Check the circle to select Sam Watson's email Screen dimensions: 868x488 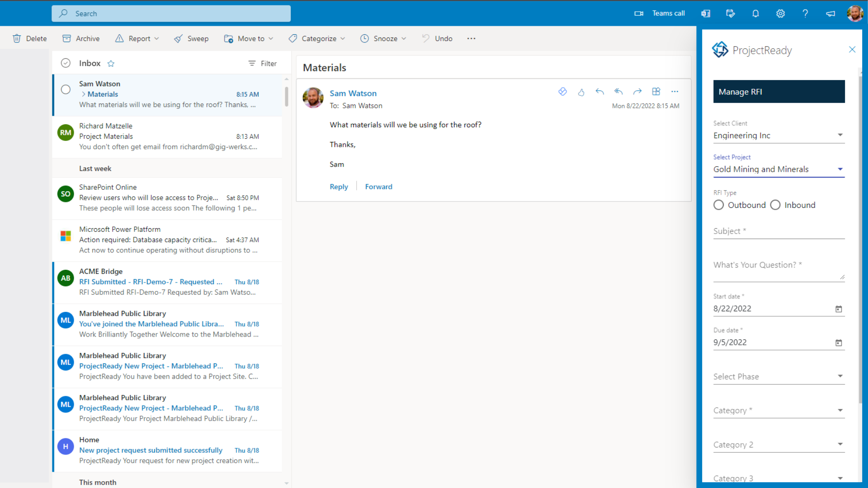(66, 89)
